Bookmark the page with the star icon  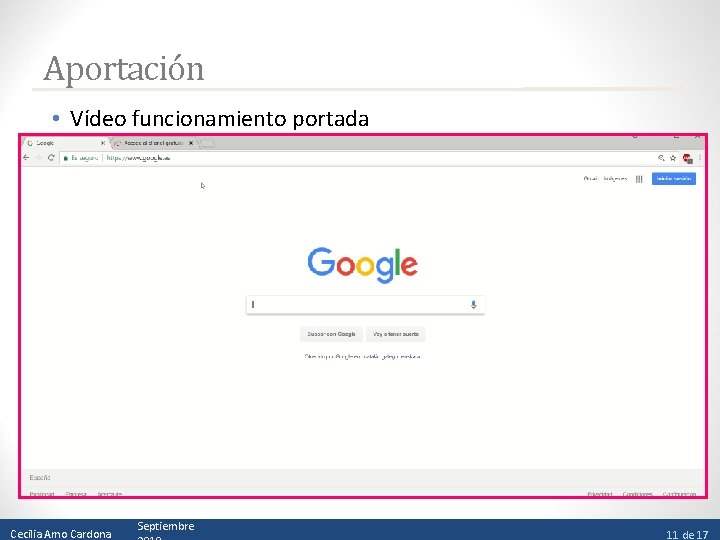pos(673,158)
